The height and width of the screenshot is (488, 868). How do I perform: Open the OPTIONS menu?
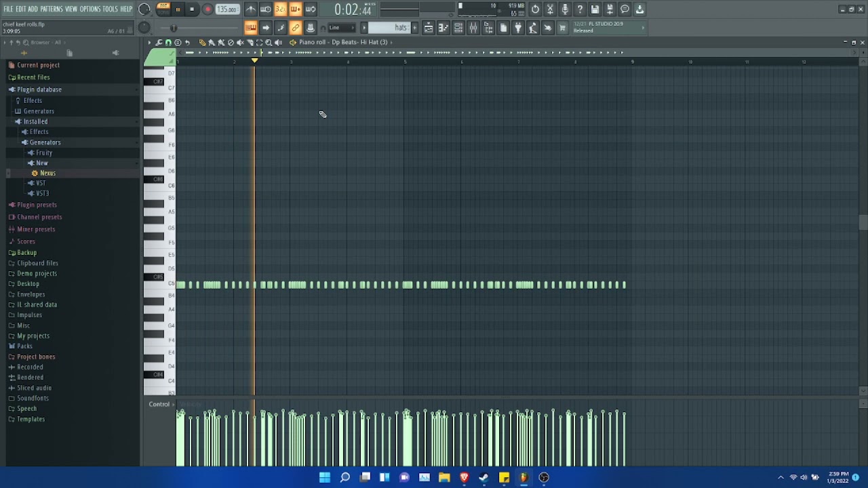pos(90,9)
